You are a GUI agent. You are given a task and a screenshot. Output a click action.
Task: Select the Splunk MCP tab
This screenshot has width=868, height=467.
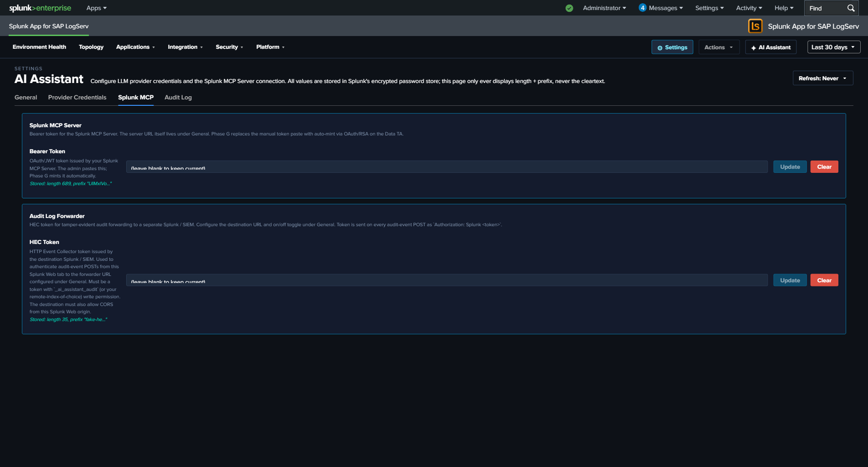(136, 98)
